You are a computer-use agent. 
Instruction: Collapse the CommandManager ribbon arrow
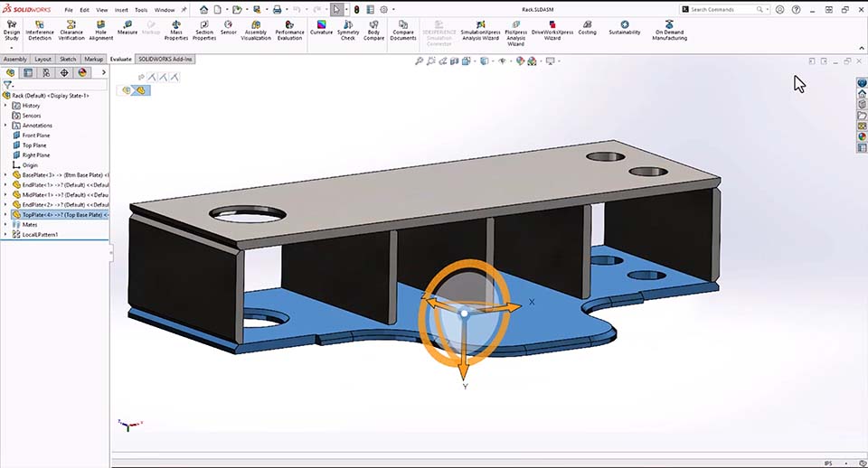coord(862,48)
